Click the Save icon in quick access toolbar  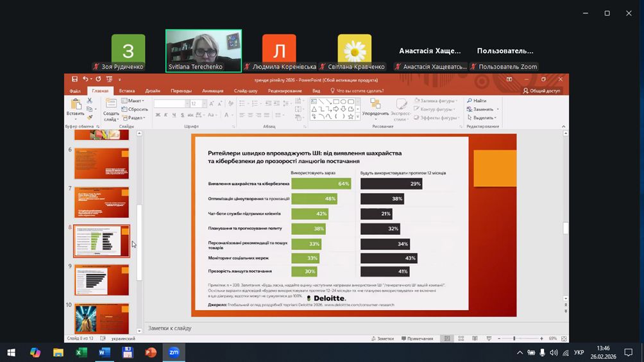point(75,80)
